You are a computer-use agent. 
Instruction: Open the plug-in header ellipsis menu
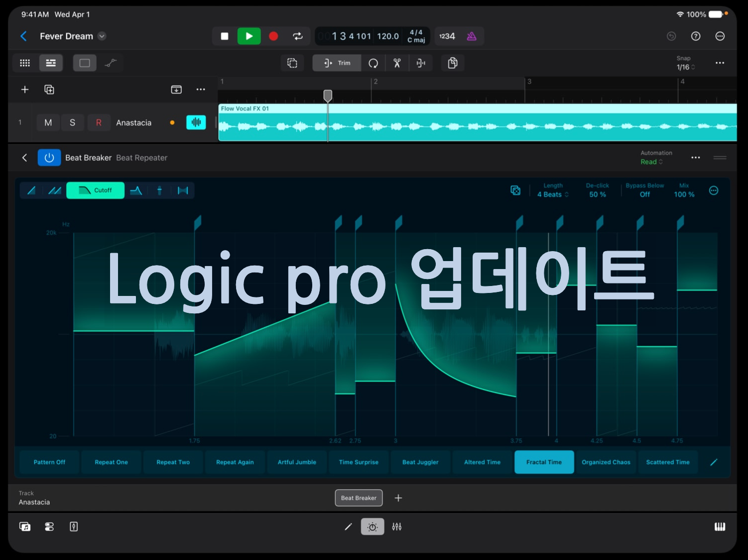click(x=696, y=157)
